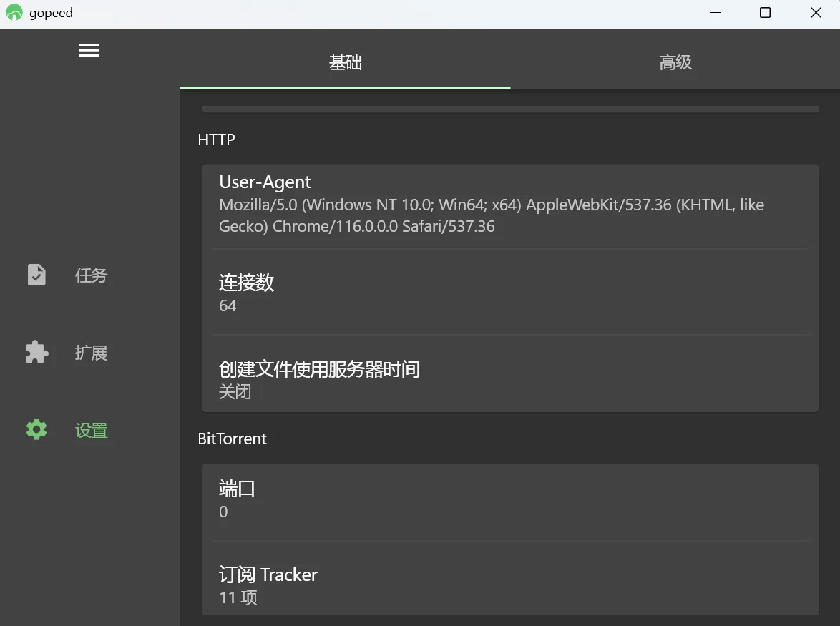
Task: Click the 设置 settings gear icon
Action: pyautogui.click(x=36, y=429)
